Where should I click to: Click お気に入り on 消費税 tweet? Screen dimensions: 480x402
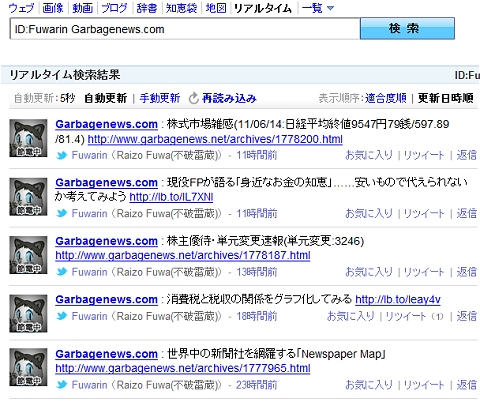tap(351, 316)
